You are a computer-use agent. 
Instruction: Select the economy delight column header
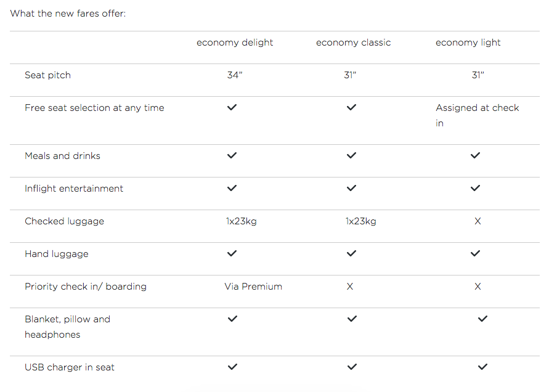(x=235, y=43)
